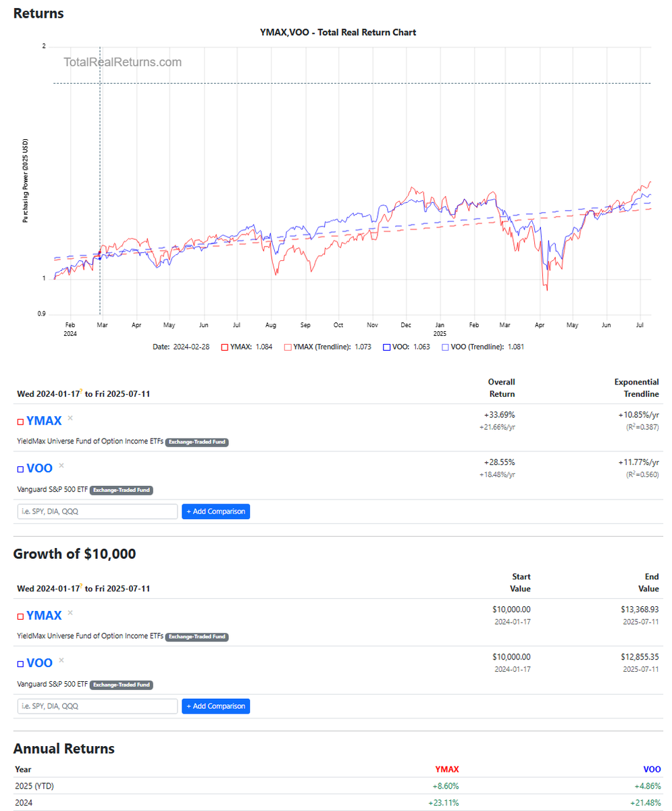Click + Add Comparison under Growth of $10,000
Screen dimensions: 672x811
[x=215, y=706]
